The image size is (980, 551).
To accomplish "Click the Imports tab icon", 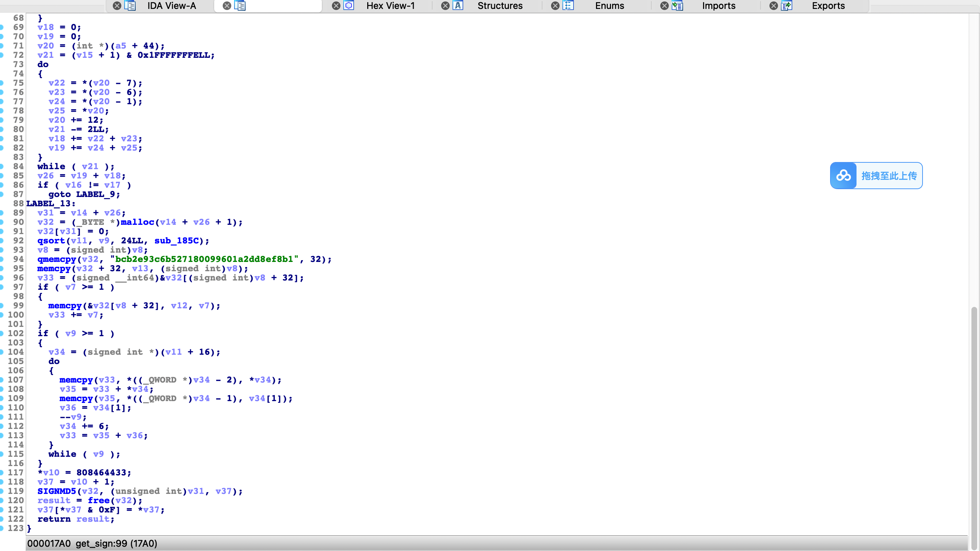I will tap(677, 6).
